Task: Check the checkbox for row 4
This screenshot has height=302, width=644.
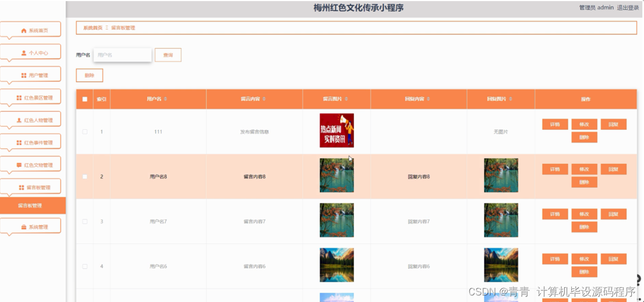Action: (85, 266)
